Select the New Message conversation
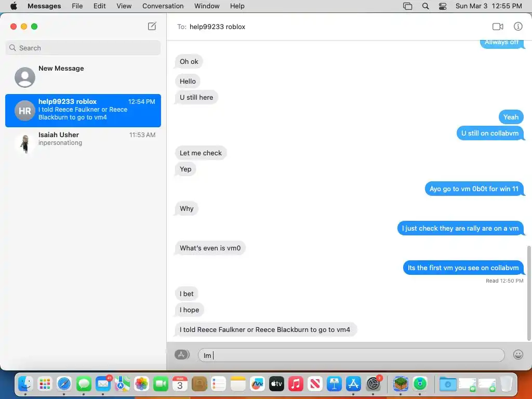 [83, 76]
